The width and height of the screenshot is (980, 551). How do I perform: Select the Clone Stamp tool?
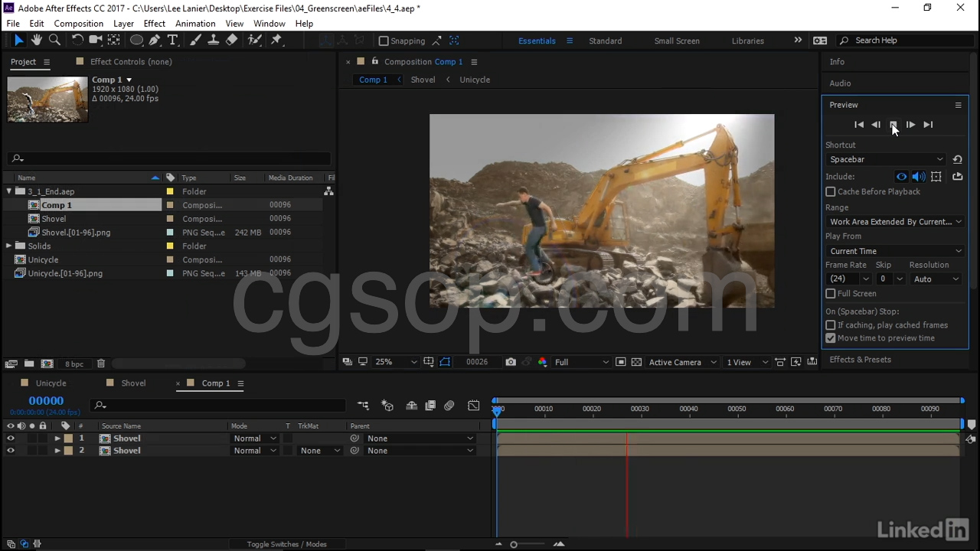click(x=214, y=41)
